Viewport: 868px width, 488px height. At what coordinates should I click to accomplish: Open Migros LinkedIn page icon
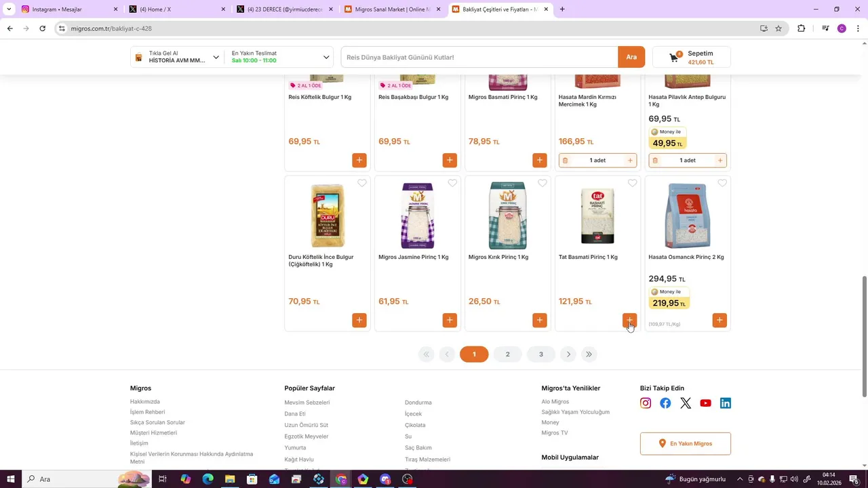pyautogui.click(x=726, y=403)
